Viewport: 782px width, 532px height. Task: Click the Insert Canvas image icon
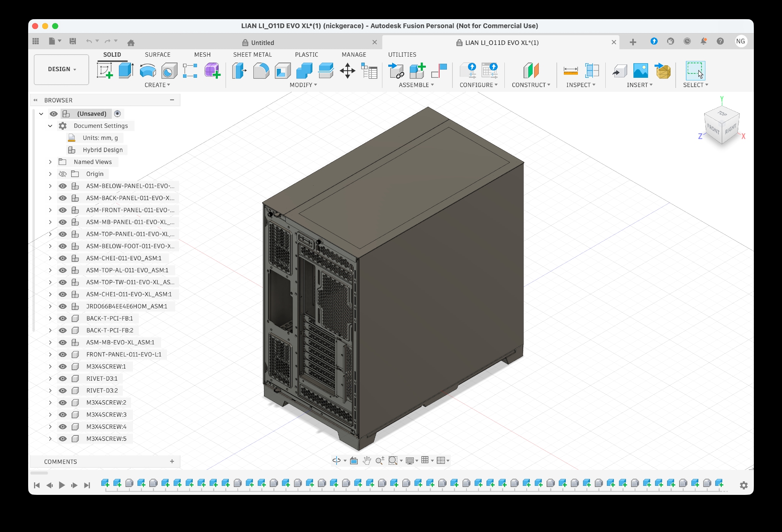click(640, 71)
